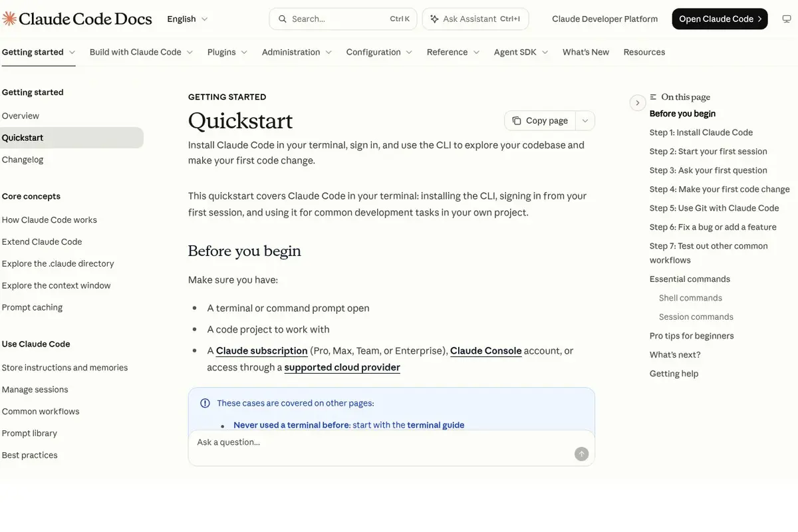Click the search magnifier icon
The height and width of the screenshot is (532, 798).
click(x=283, y=19)
